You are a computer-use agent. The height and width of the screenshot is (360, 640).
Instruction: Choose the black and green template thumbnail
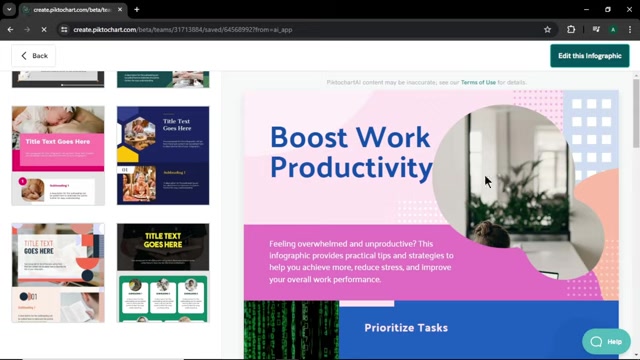point(163,273)
